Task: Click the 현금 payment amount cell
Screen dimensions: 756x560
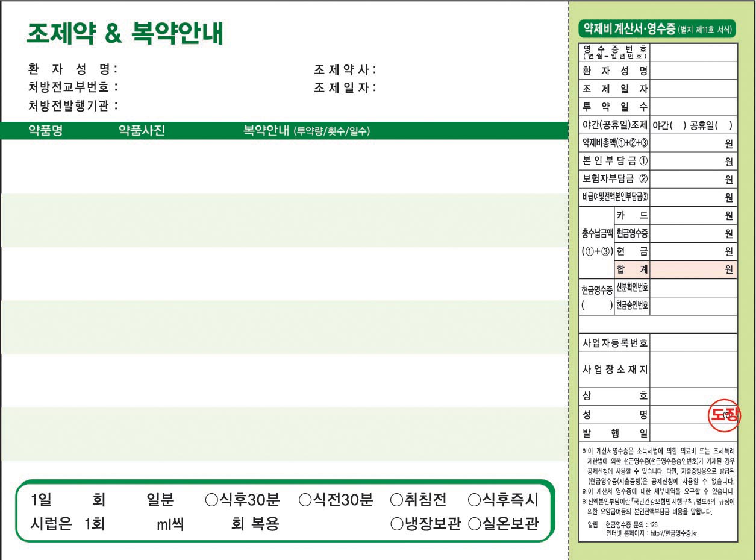Action: point(693,252)
